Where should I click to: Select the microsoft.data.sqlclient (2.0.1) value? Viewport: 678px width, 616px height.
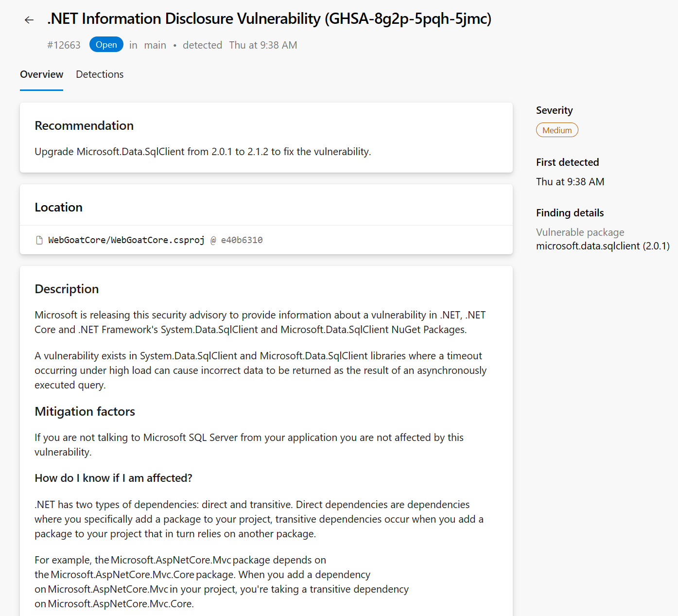(603, 246)
